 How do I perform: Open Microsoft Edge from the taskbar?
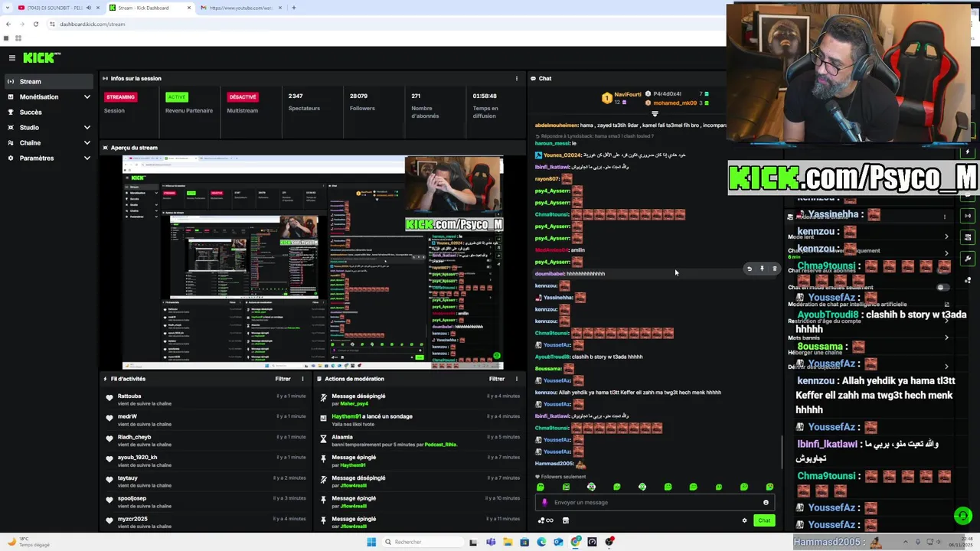click(x=541, y=542)
